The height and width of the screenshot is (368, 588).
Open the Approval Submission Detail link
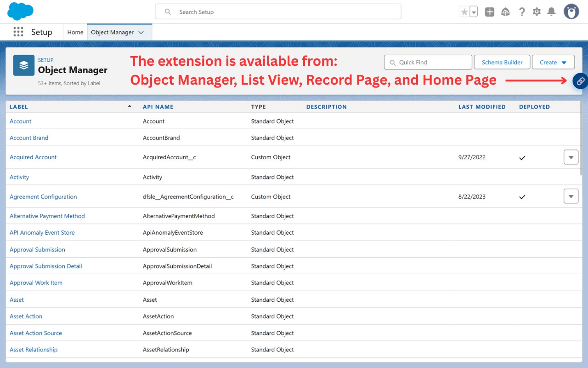point(46,266)
